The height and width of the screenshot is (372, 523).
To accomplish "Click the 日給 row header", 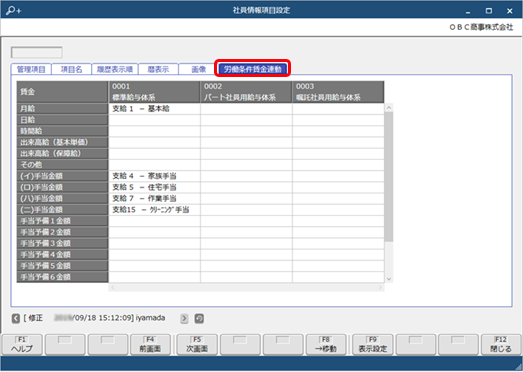I will click(62, 120).
